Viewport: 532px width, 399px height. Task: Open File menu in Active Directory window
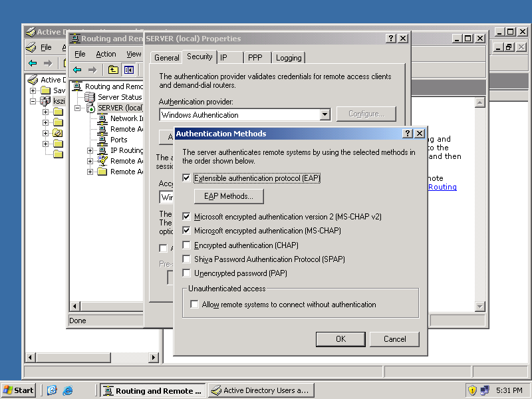(46, 47)
